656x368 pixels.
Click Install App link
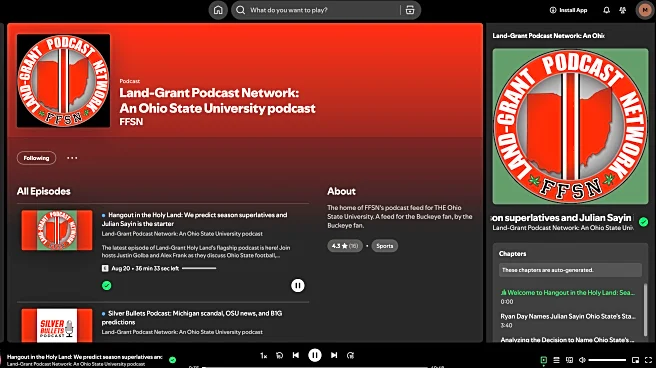click(x=573, y=10)
